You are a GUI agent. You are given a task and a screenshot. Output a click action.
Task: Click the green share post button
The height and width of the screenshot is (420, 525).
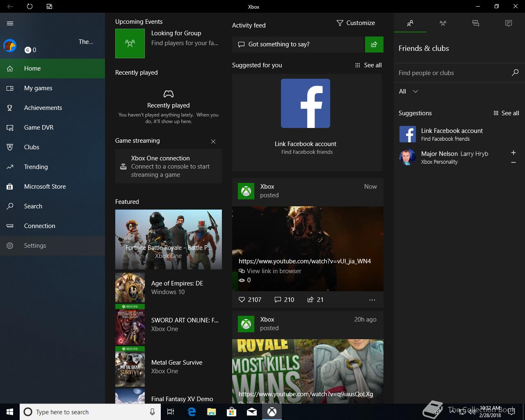374,44
